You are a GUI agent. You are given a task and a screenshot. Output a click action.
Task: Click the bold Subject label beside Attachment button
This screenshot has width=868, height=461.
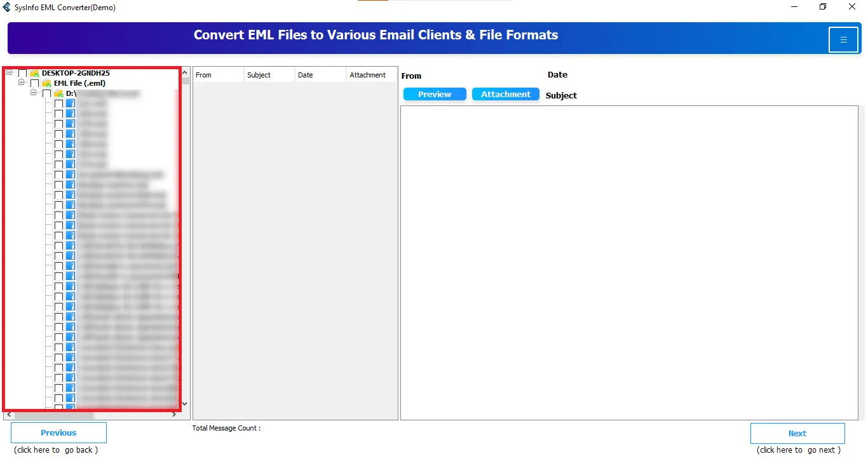coord(561,95)
